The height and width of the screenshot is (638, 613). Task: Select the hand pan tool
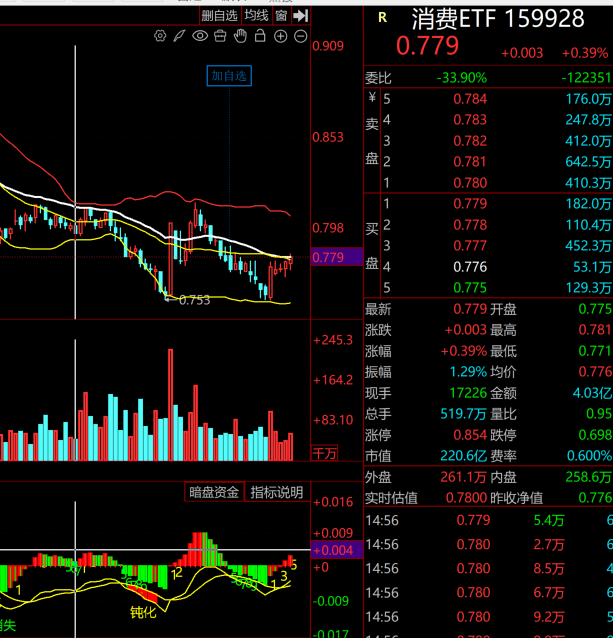tap(240, 36)
